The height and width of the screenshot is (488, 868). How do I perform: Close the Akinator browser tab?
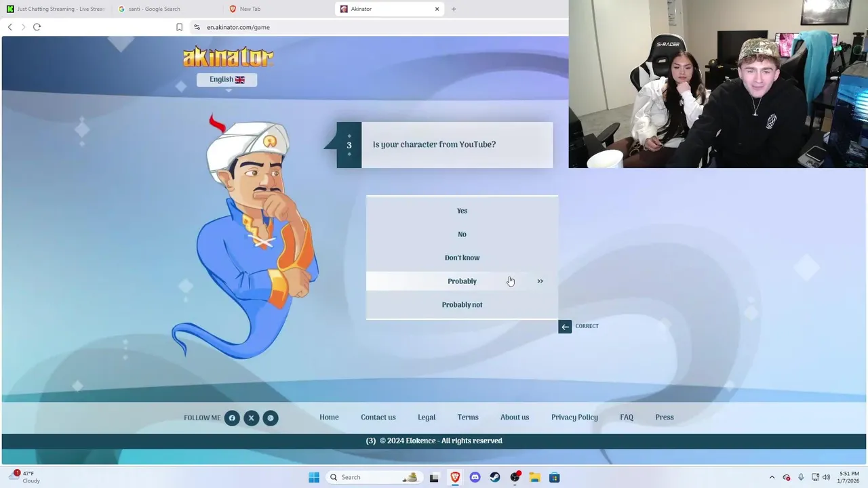pos(437,9)
